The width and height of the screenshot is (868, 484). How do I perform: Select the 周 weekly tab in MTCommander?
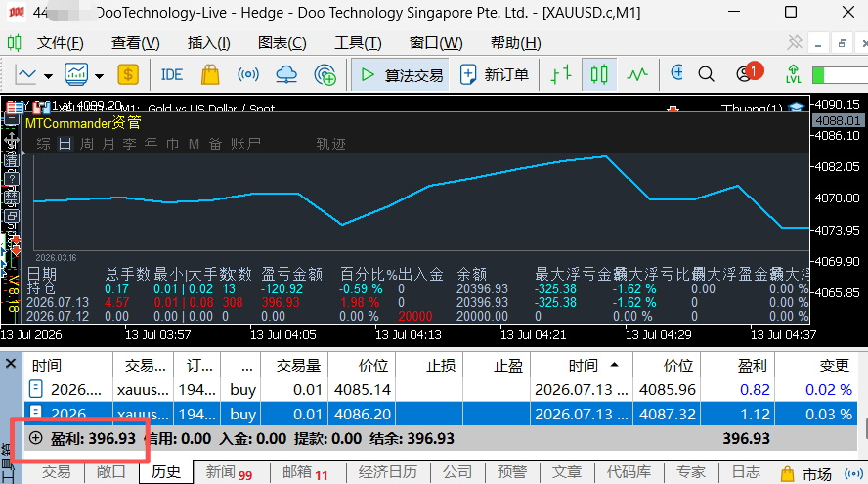(x=86, y=144)
